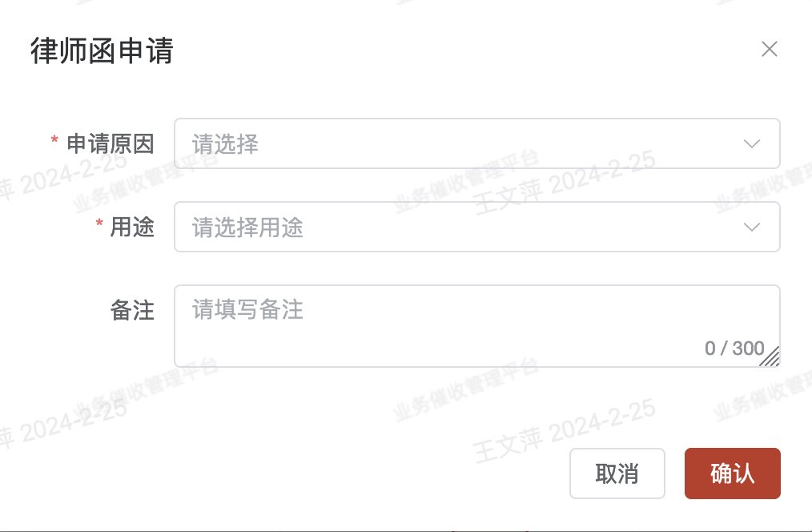The width and height of the screenshot is (812, 532).
Task: Click the 申请原因 field label
Action: [111, 144]
